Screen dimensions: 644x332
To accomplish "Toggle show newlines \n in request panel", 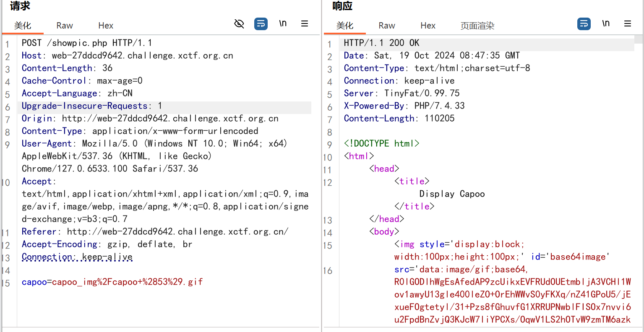I will pos(283,23).
